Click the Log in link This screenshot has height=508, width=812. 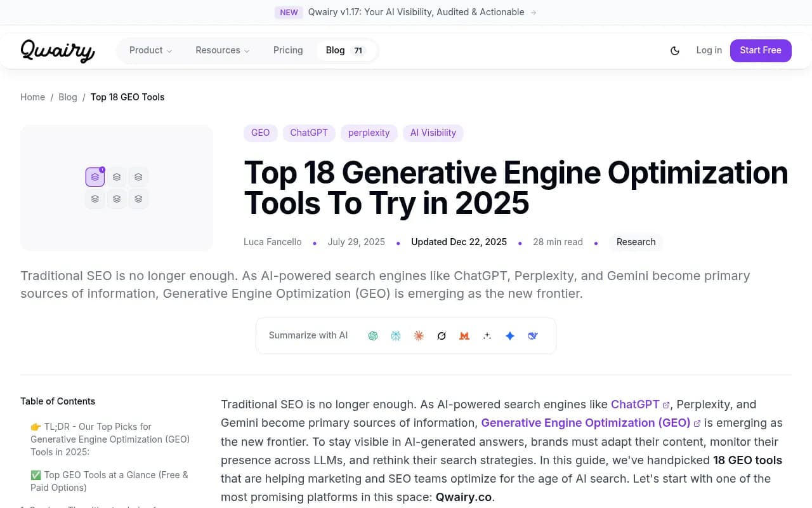click(709, 50)
